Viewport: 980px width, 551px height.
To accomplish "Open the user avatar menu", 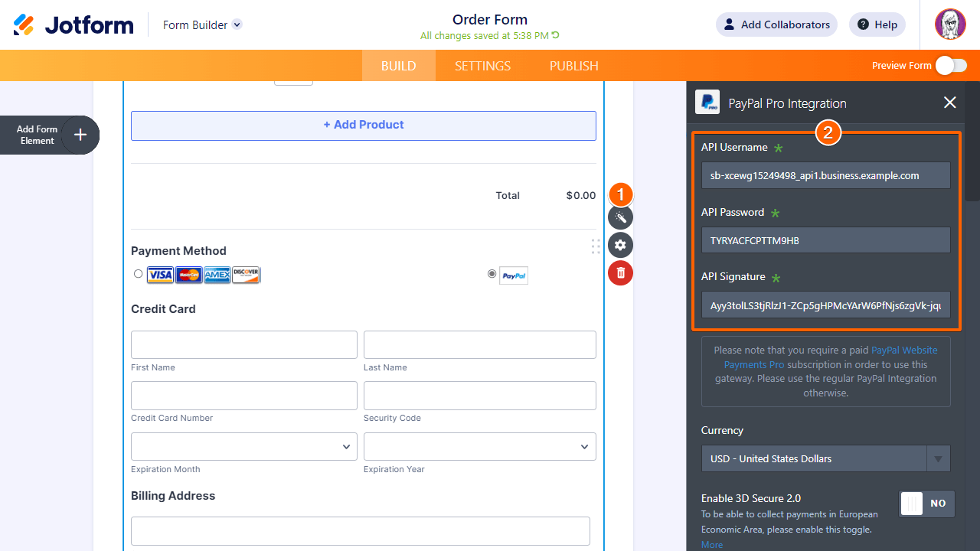I will 950,24.
